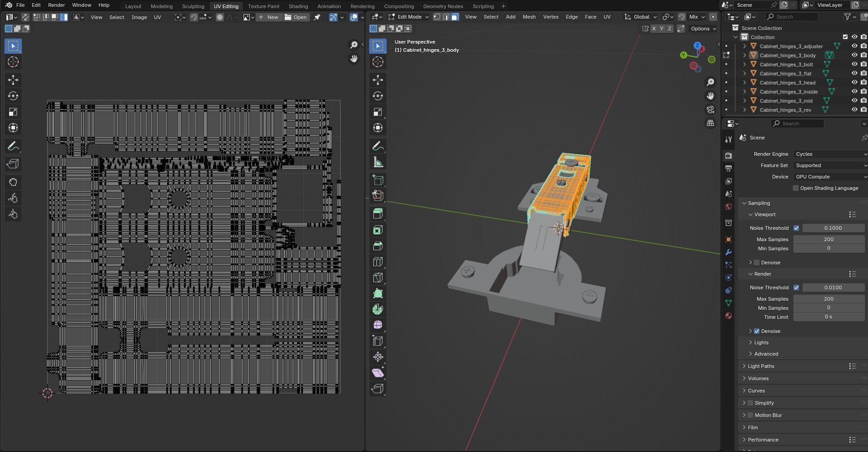Click the Open image button

[296, 17]
